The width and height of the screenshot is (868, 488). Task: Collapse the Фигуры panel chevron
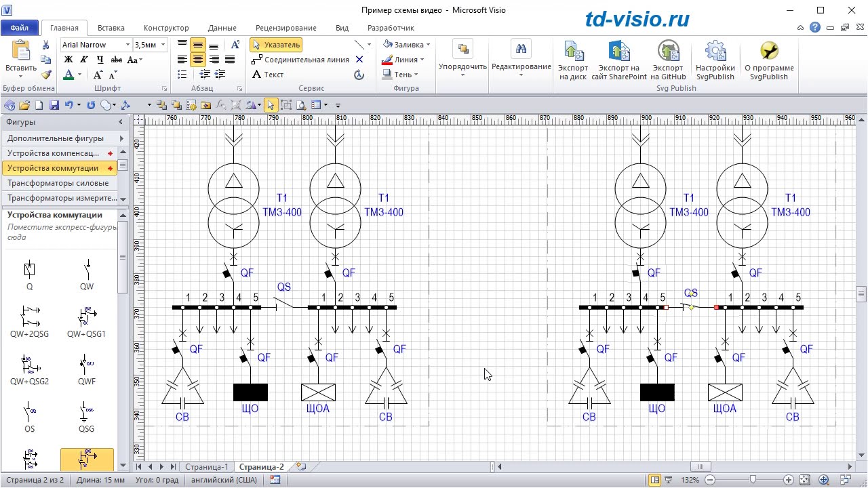coord(121,122)
